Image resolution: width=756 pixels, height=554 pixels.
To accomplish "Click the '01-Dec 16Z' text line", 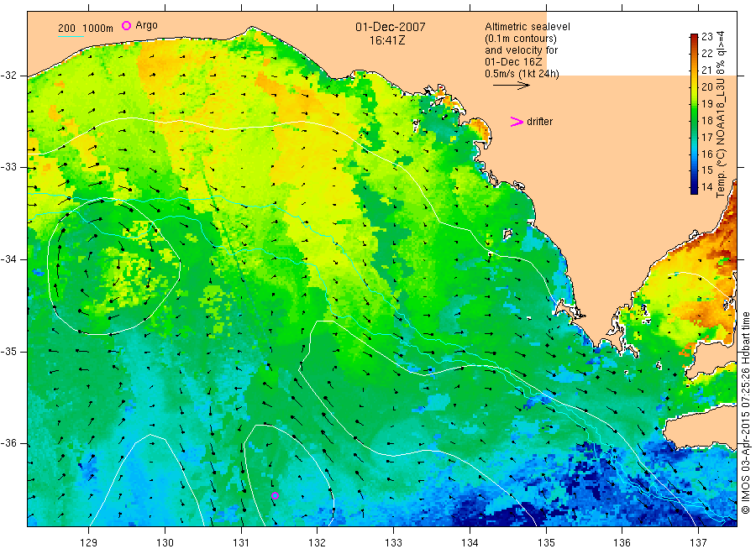I will pyautogui.click(x=513, y=62).
